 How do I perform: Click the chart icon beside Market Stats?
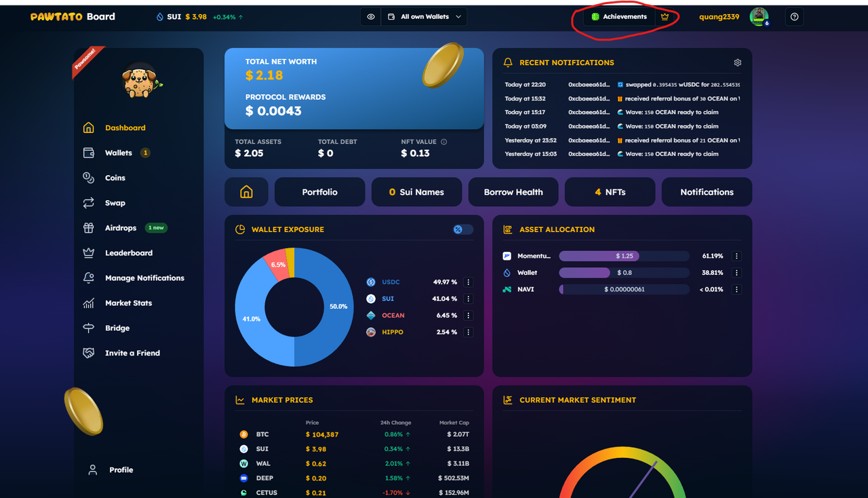click(88, 303)
